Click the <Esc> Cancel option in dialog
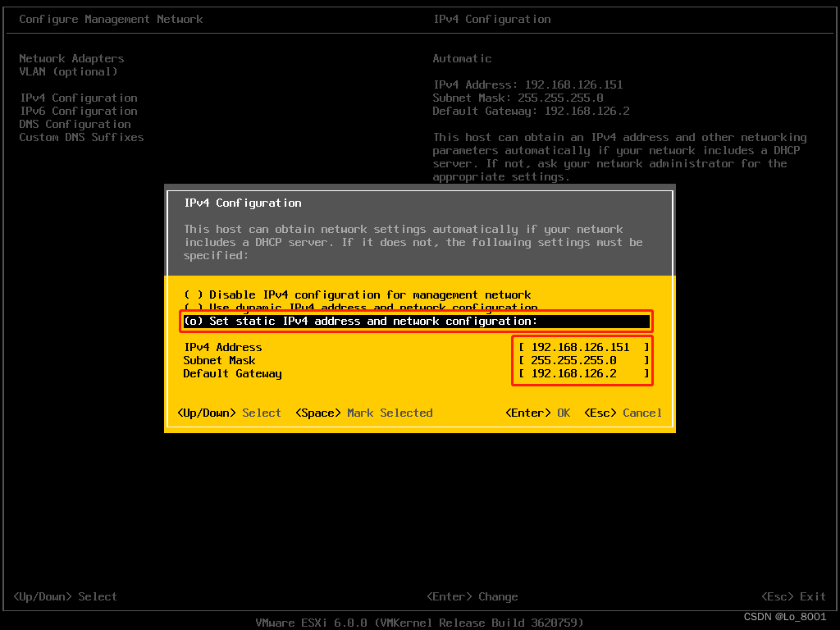This screenshot has width=840, height=630. 623,413
